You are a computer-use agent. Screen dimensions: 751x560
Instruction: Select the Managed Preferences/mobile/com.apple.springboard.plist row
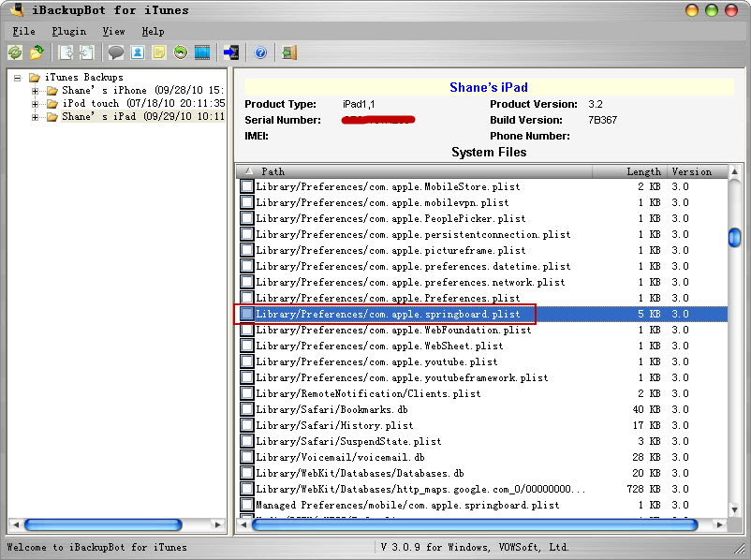coord(482,505)
